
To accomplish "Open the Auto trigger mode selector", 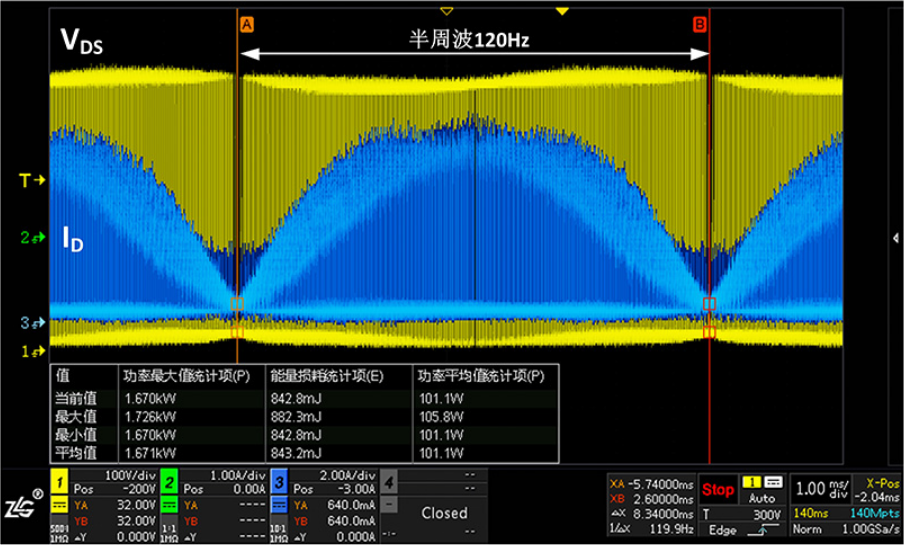I will (x=763, y=497).
